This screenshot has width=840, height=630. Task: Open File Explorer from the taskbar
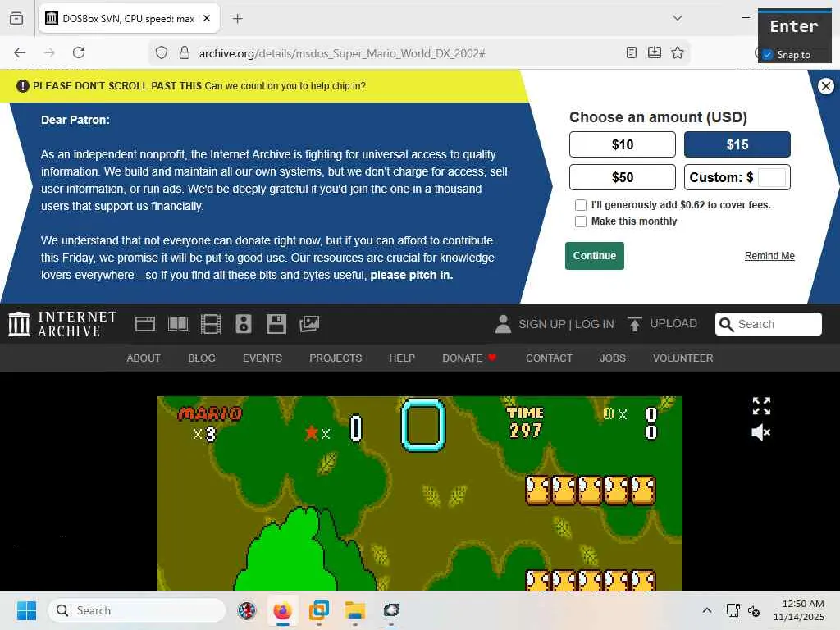pyautogui.click(x=354, y=610)
